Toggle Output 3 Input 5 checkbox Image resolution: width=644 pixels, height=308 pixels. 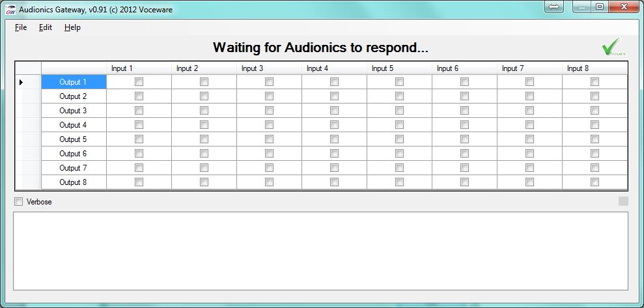(x=399, y=111)
